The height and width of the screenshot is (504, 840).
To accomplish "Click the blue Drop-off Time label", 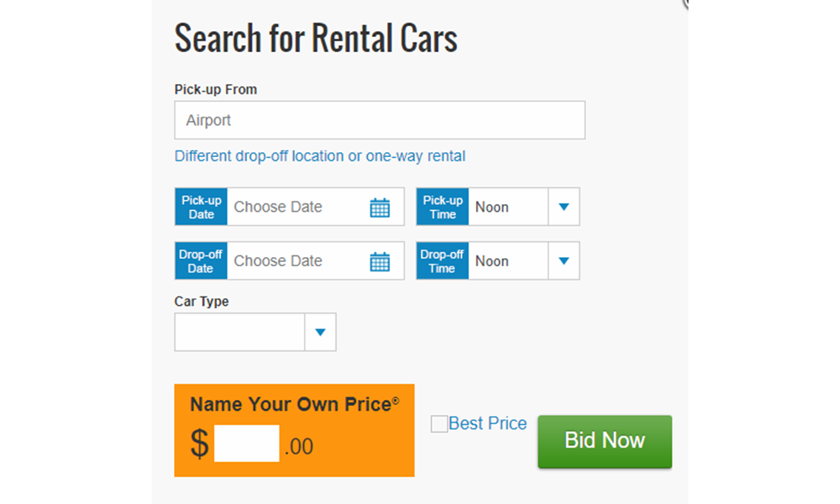I will (x=443, y=261).
